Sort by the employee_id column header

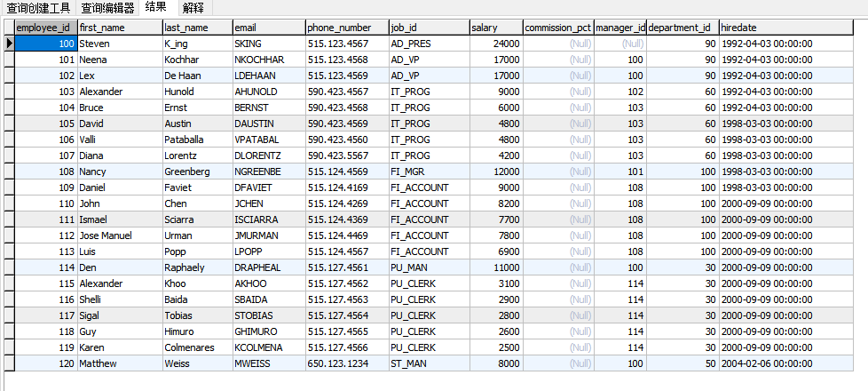point(46,28)
